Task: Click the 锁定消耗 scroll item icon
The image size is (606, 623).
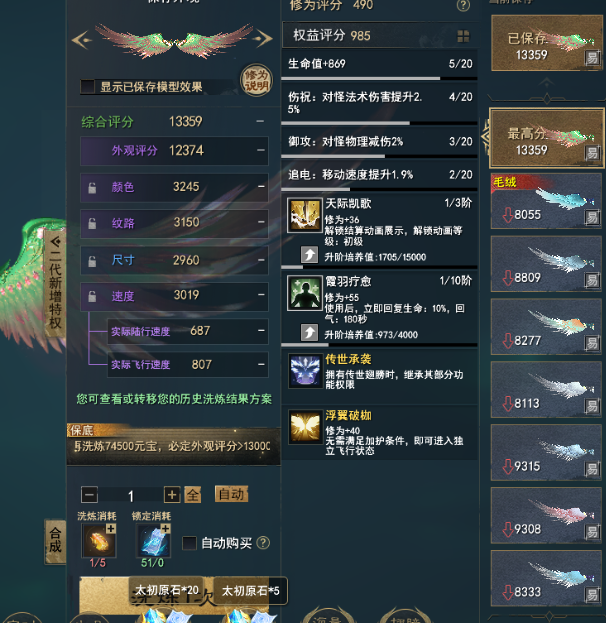Action: pos(153,540)
